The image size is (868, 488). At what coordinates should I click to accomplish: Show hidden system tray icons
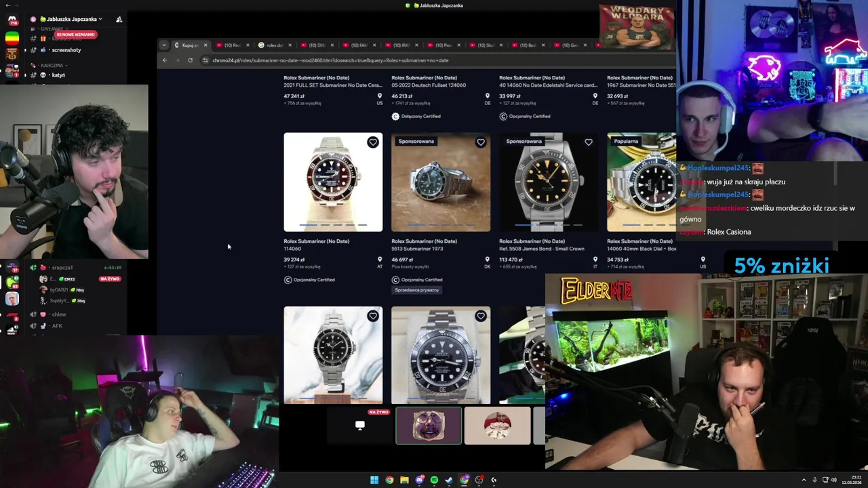tap(804, 480)
